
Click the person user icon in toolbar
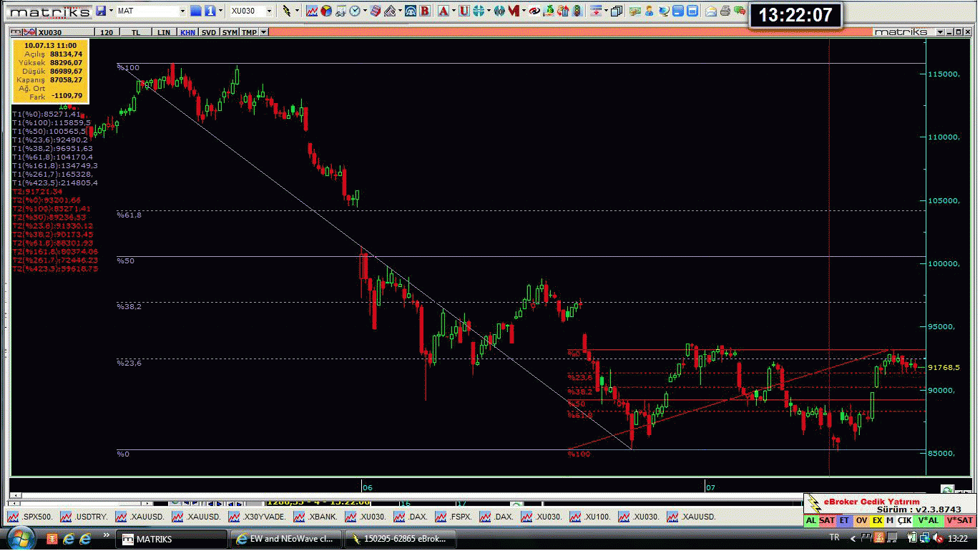[x=649, y=11]
